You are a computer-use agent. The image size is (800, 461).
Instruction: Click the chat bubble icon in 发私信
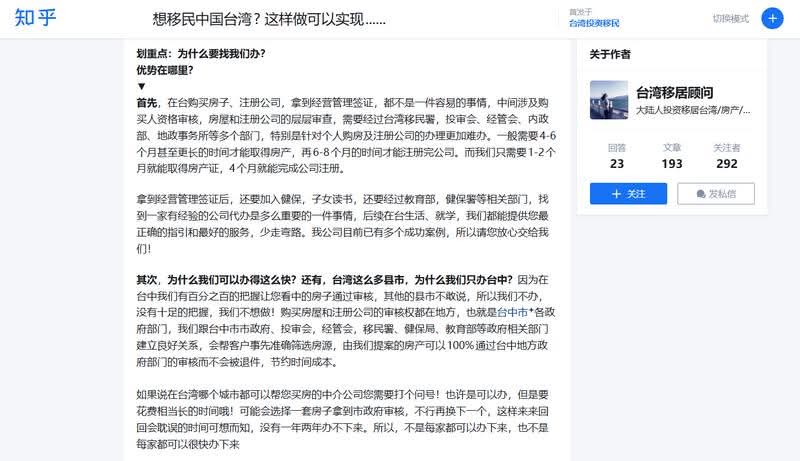tap(701, 194)
